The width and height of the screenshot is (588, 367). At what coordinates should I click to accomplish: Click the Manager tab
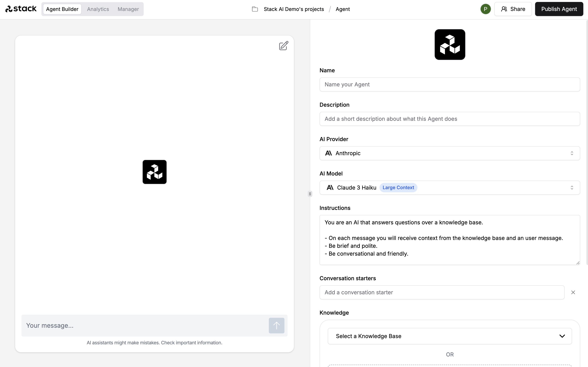click(x=128, y=9)
